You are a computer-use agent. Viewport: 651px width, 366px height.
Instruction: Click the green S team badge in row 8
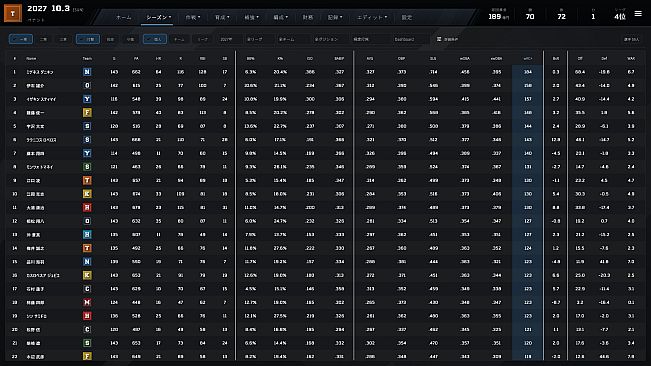[87, 167]
